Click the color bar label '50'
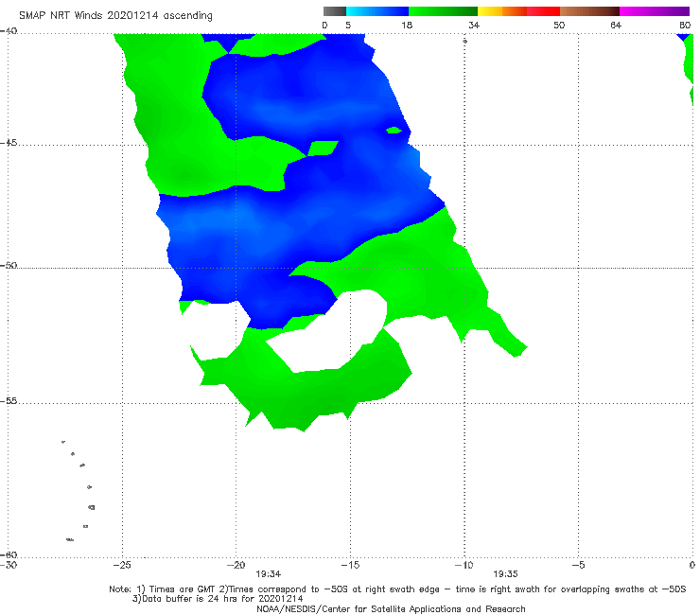The image size is (700, 615). tap(559, 25)
